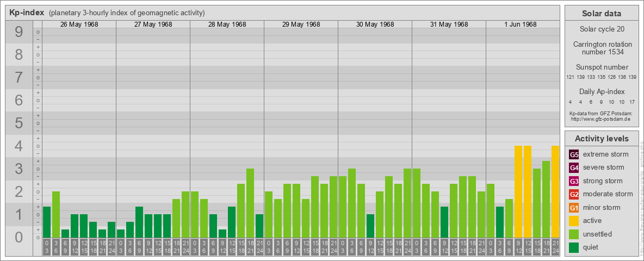Screen dimensions: 644x261
Task: Click the G5 extreme storm legend badge
Action: coord(574,155)
